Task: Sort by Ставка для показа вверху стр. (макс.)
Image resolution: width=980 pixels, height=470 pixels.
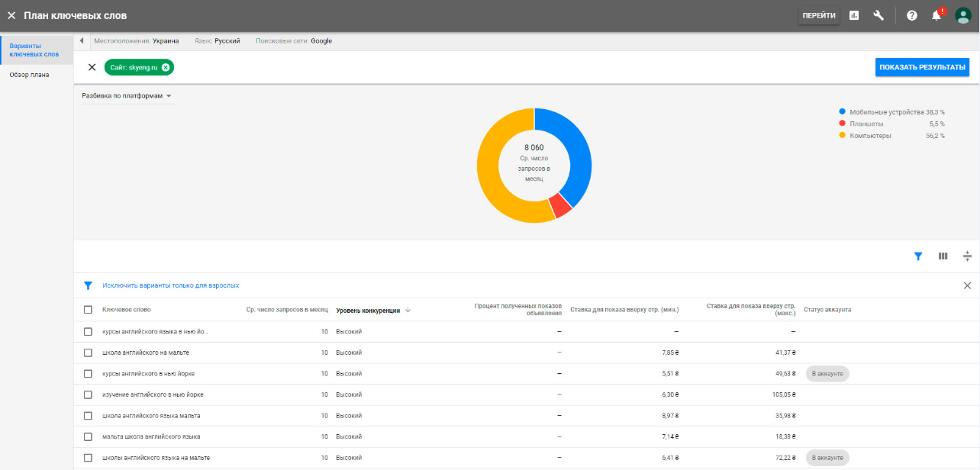Action: pos(751,309)
